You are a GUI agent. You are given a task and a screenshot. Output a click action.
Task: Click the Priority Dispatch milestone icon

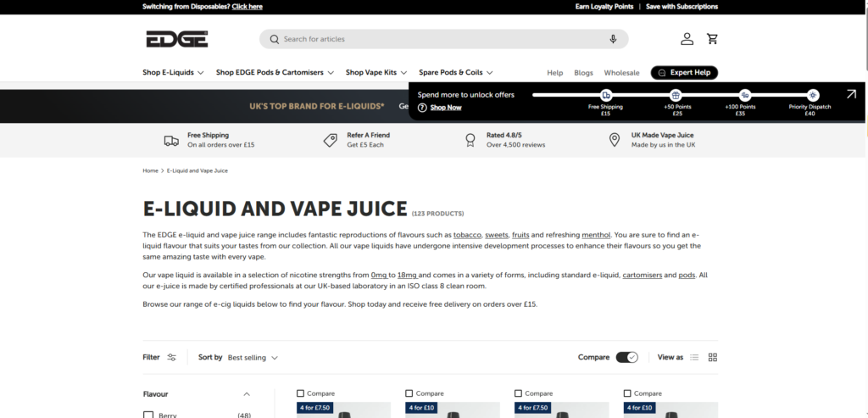pos(812,95)
